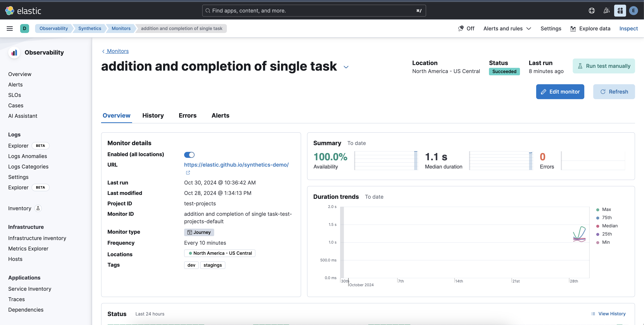
Task: Open Settings in the top bar
Action: pos(551,29)
